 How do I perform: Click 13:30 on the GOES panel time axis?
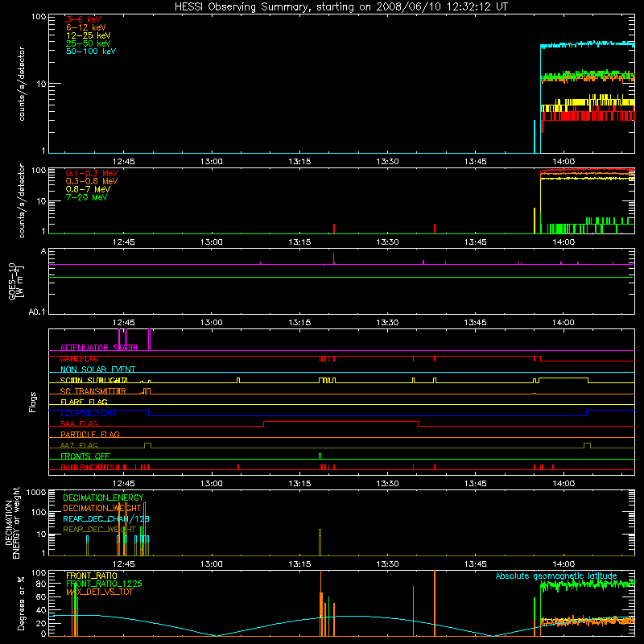[x=387, y=323]
